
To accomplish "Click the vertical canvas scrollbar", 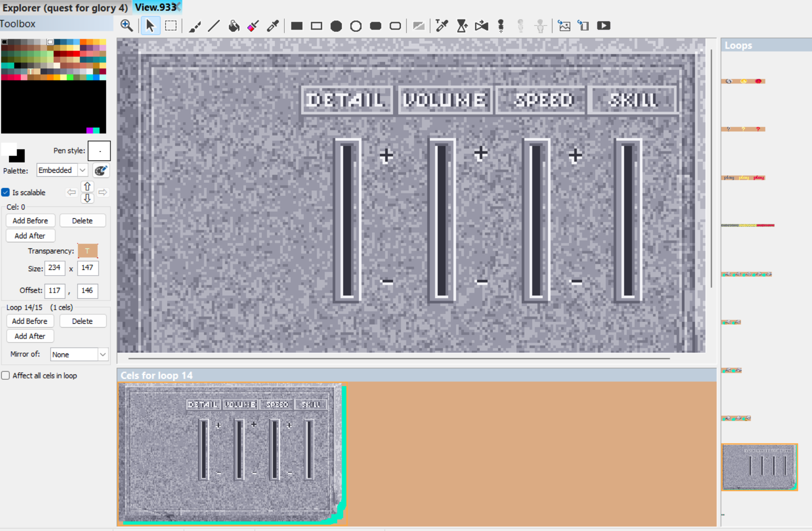I will tap(711, 168).
